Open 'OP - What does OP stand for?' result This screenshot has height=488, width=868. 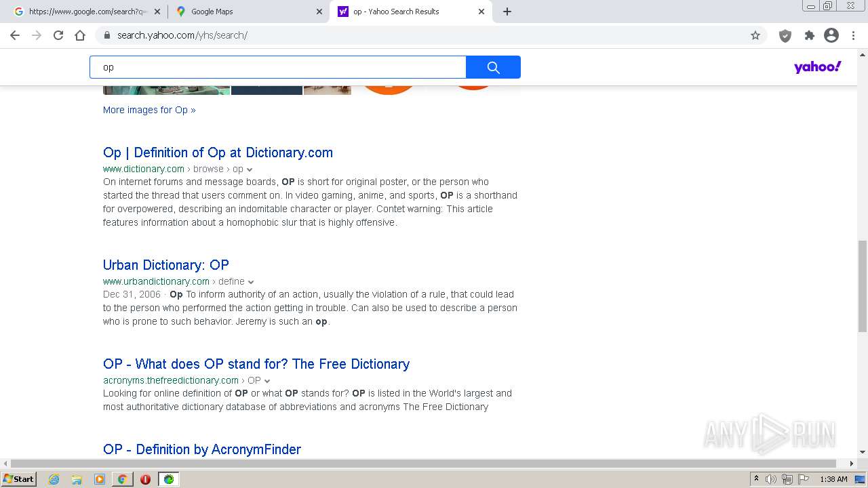[x=256, y=364]
